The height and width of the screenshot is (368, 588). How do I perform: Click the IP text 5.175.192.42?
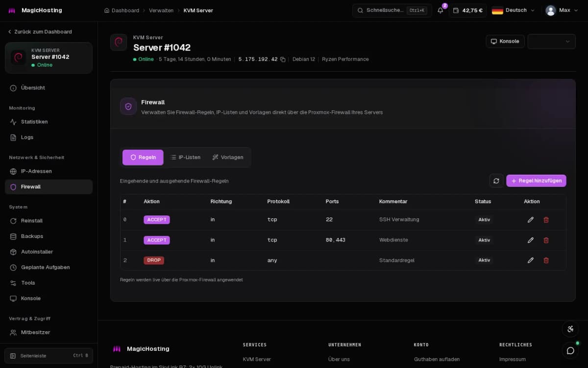pyautogui.click(x=258, y=59)
